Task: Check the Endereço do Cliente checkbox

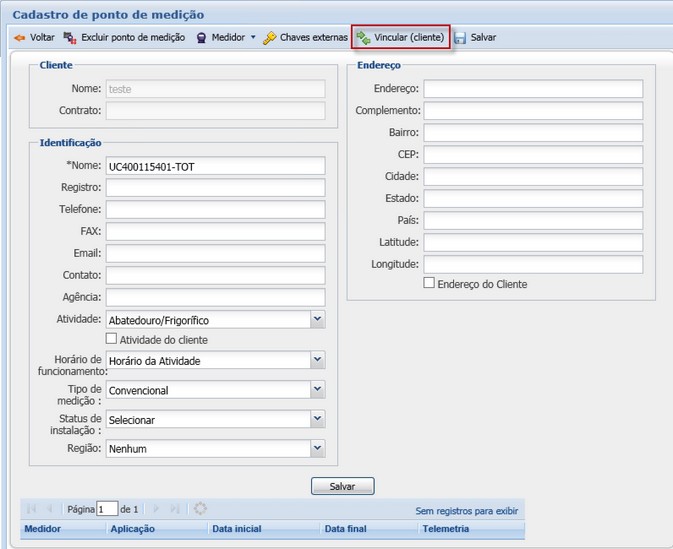Action: (x=429, y=284)
